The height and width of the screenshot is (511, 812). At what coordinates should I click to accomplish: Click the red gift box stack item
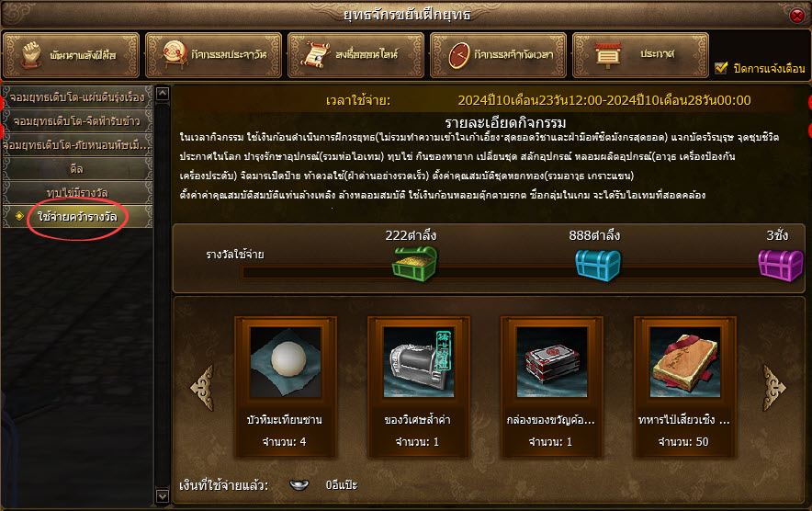pos(551,362)
